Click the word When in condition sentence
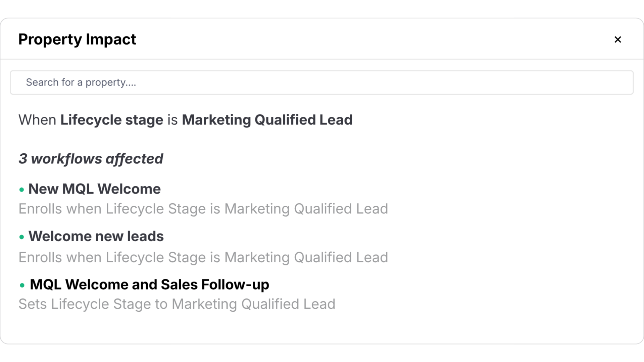Viewport: 644px width, 362px height. [x=37, y=120]
